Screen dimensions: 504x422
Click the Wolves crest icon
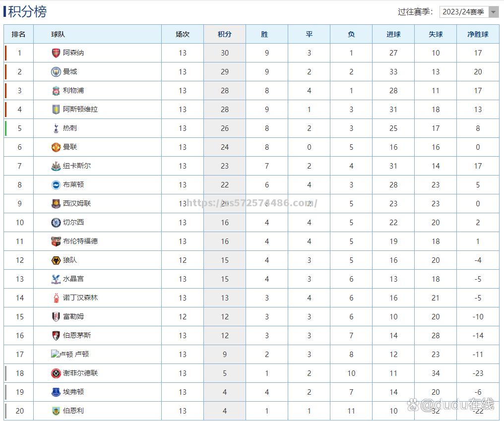coord(56,260)
